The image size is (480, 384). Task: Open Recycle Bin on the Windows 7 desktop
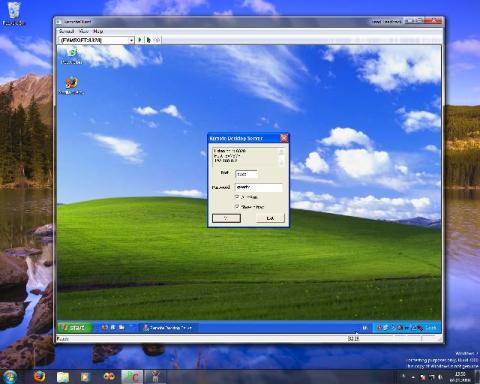click(x=14, y=14)
